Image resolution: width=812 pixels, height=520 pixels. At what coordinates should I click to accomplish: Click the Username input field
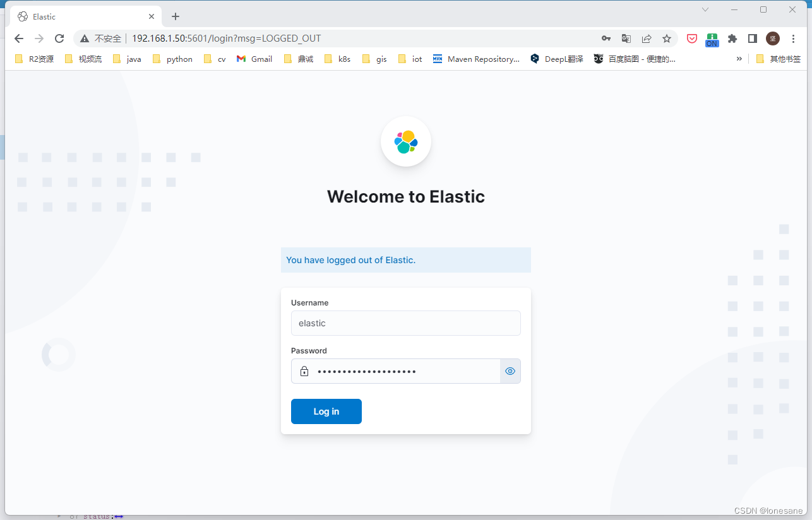[406, 323]
